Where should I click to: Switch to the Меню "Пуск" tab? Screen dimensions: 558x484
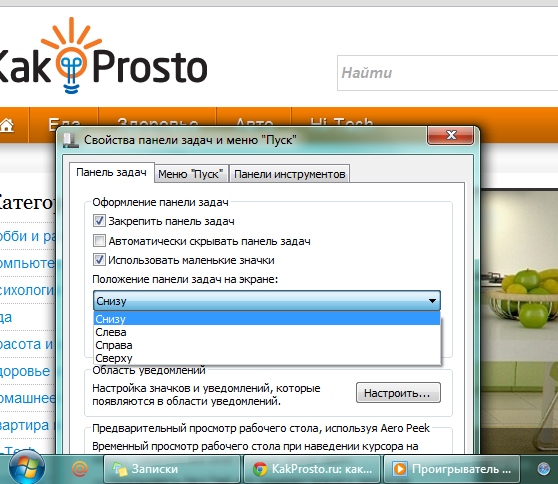click(191, 174)
